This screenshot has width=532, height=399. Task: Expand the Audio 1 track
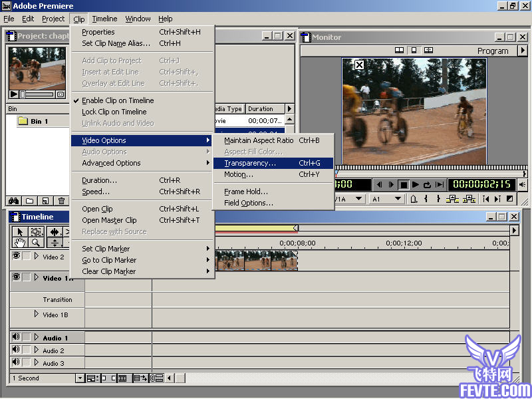[37, 337]
